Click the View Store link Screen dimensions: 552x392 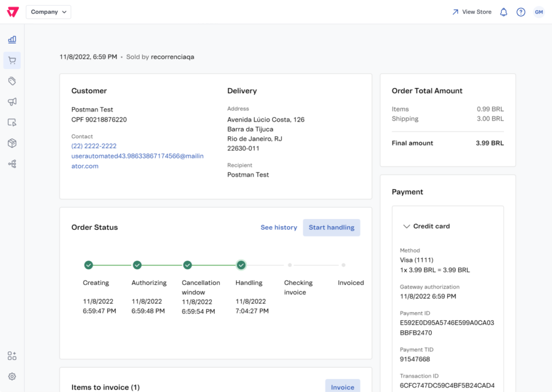(x=472, y=12)
